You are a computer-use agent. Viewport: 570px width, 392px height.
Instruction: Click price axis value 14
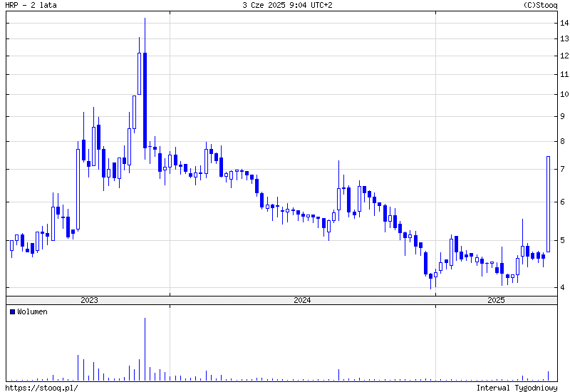point(564,23)
